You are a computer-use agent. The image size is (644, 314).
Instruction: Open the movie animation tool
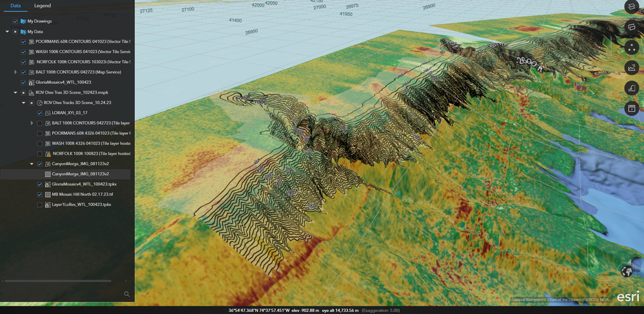(630, 108)
